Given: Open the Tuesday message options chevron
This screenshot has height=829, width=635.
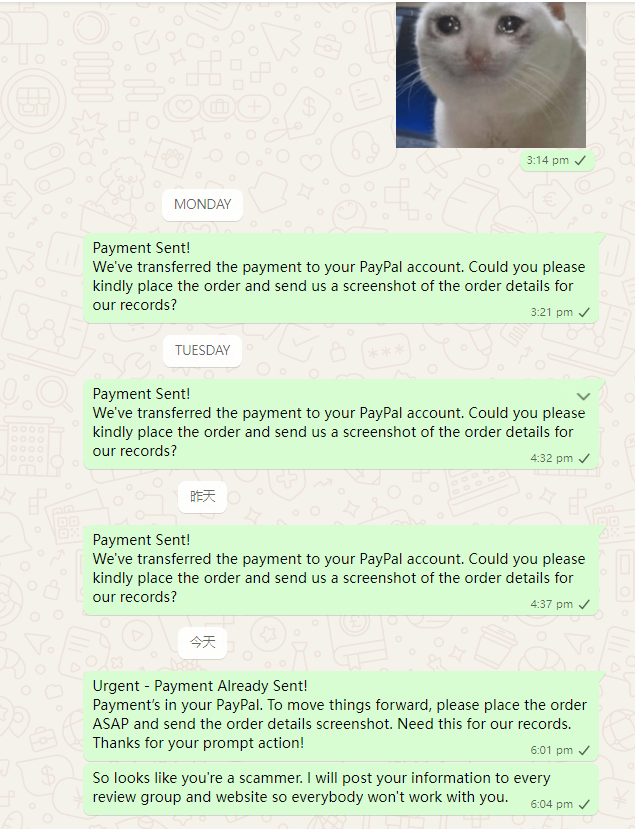Looking at the screenshot, I should click(583, 396).
